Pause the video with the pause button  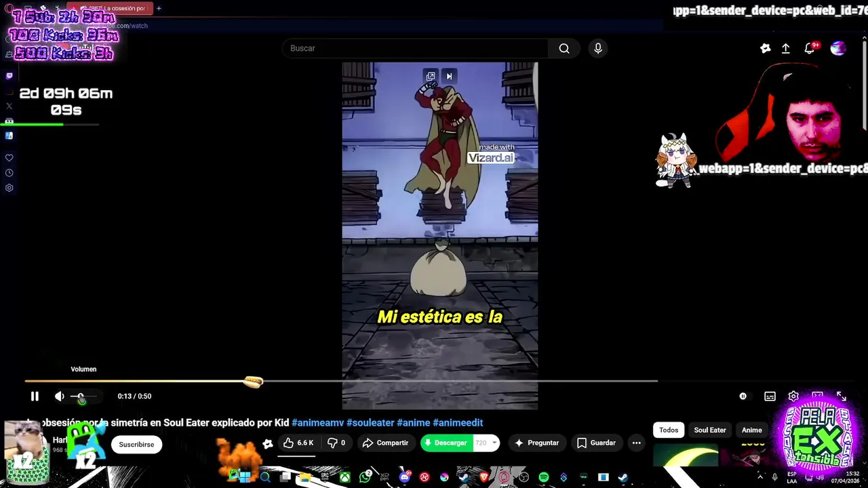click(35, 396)
